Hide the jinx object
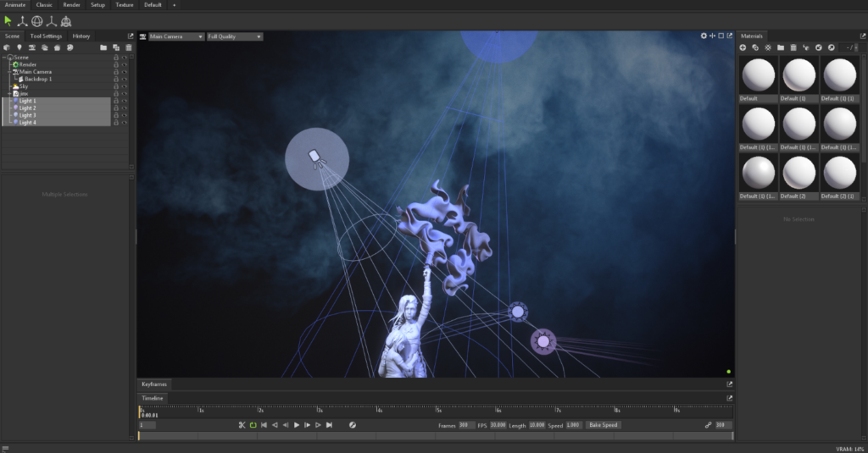 [124, 94]
